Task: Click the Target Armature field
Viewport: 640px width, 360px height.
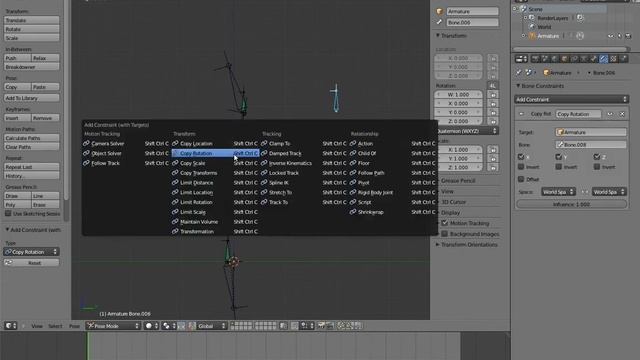Action: tap(591, 132)
